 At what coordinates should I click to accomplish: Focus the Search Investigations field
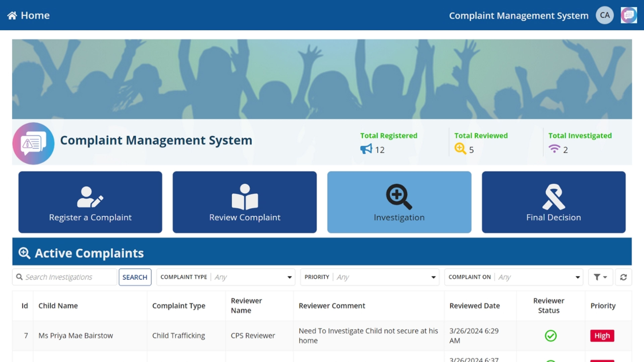[65, 277]
